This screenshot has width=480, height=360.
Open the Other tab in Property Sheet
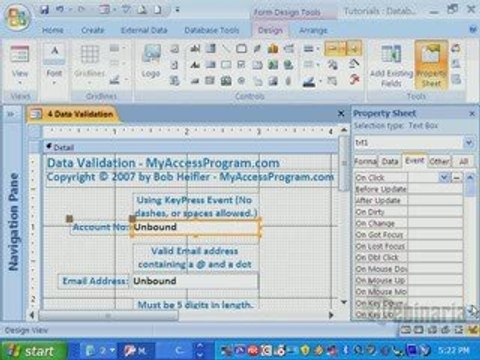click(x=439, y=161)
